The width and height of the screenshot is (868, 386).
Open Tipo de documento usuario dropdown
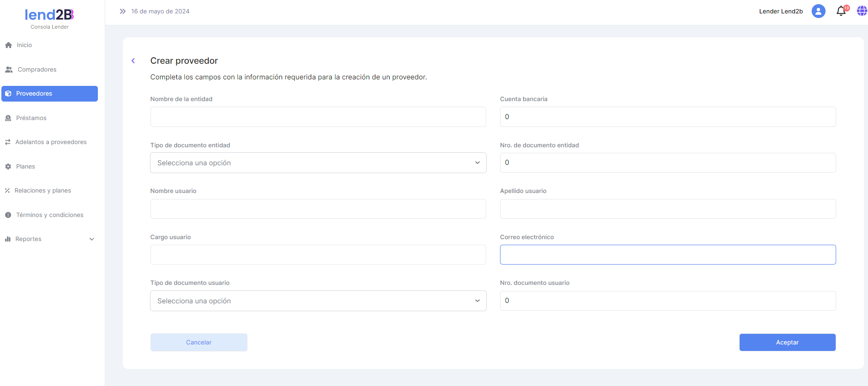click(318, 301)
